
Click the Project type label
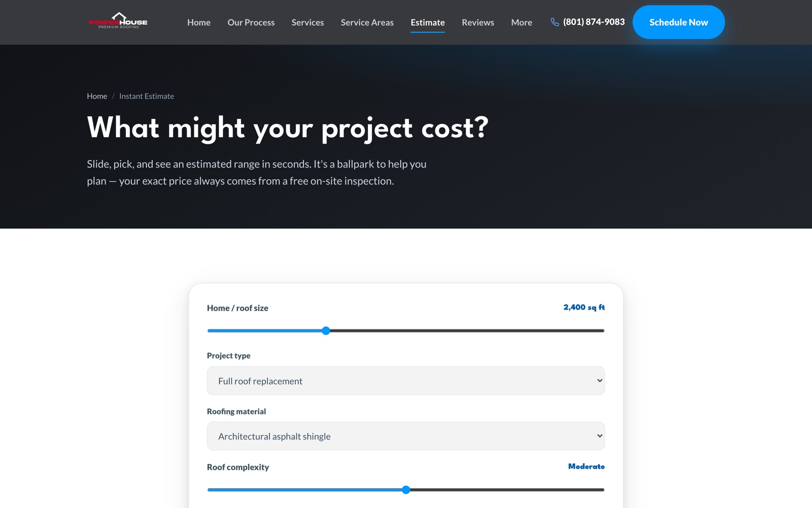pos(229,356)
